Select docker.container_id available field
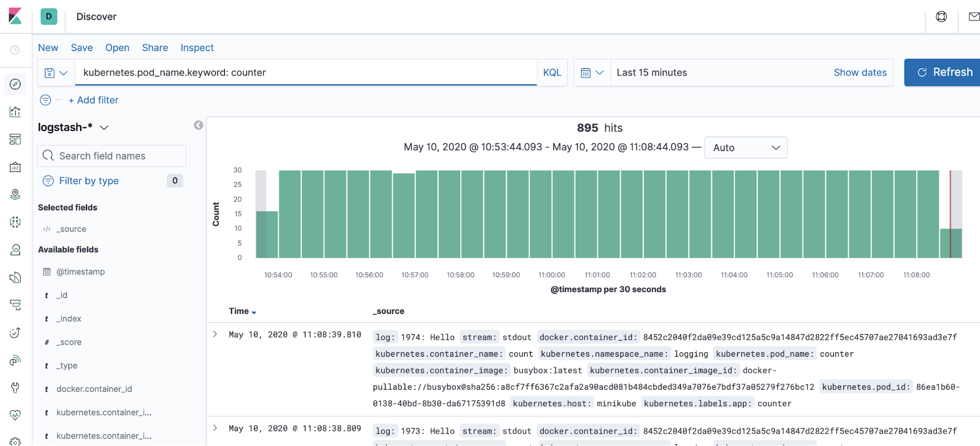The width and height of the screenshot is (980, 446). 94,389
